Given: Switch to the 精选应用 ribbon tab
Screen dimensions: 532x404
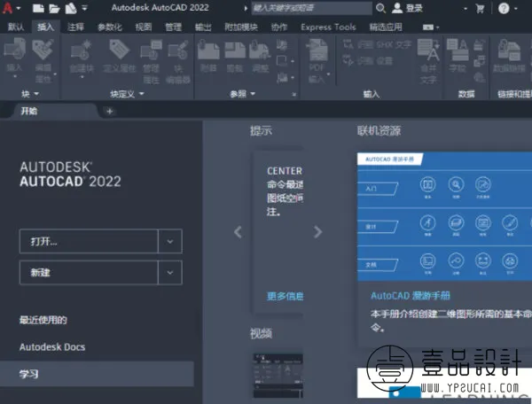Looking at the screenshot, I should coord(386,27).
